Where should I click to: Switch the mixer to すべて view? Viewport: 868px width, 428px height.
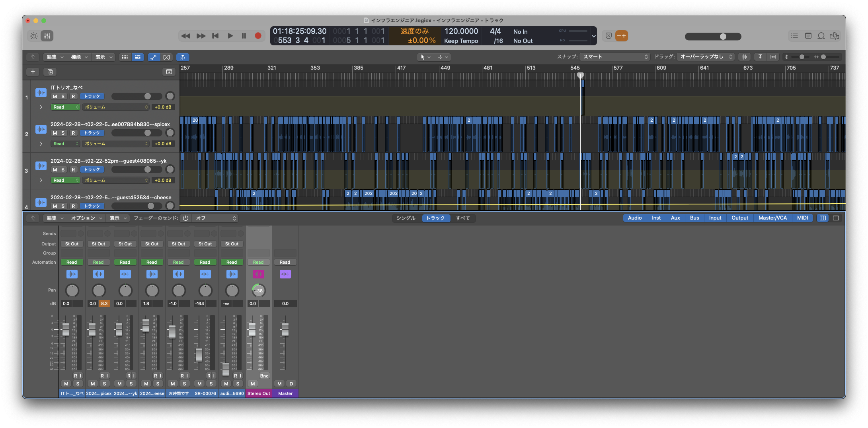point(462,218)
